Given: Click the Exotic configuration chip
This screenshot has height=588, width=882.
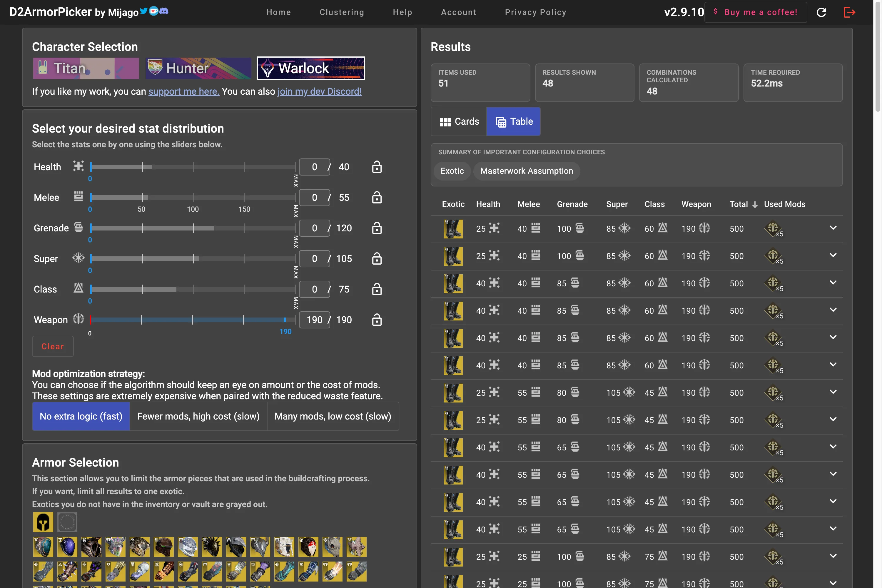Looking at the screenshot, I should click(452, 171).
